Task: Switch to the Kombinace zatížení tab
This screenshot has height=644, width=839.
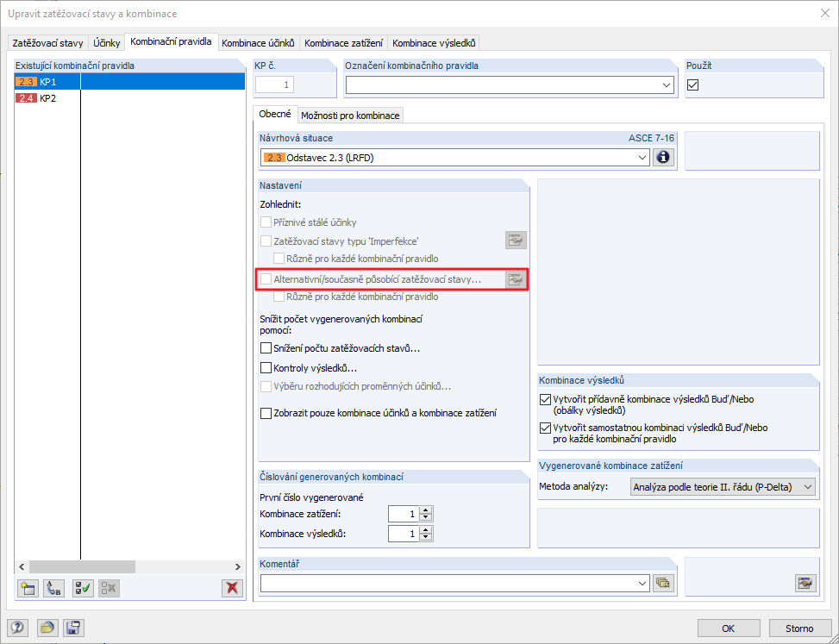Action: click(x=343, y=43)
